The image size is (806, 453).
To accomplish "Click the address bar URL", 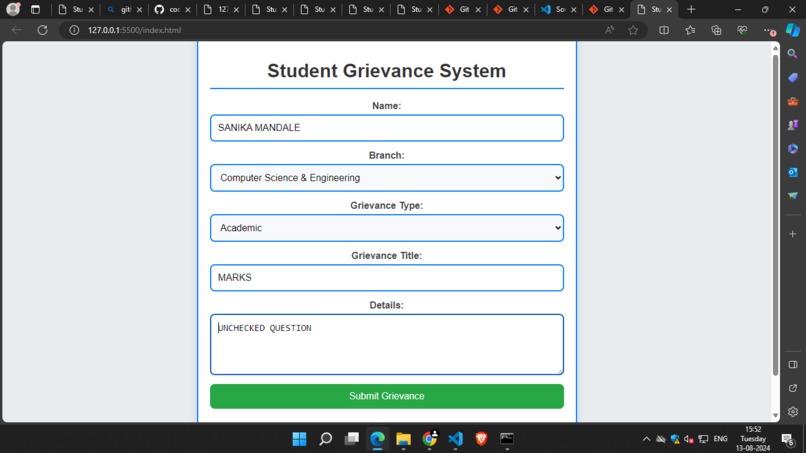I will tap(134, 30).
